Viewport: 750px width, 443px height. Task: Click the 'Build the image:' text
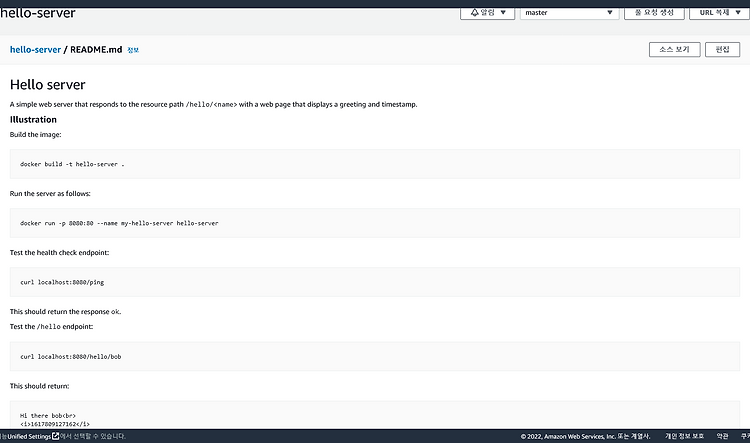pos(35,134)
